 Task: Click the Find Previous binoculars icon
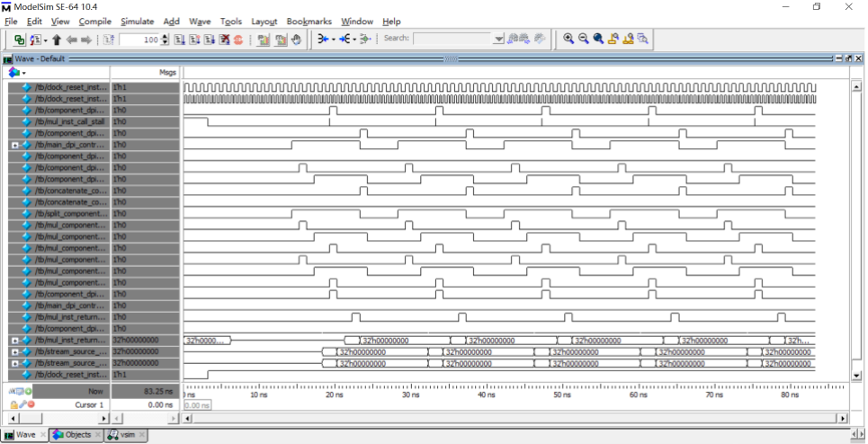pyautogui.click(x=513, y=38)
